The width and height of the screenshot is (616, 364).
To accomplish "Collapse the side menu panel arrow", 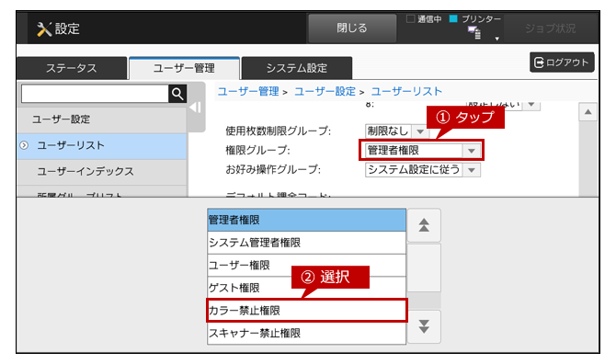I will (196, 108).
